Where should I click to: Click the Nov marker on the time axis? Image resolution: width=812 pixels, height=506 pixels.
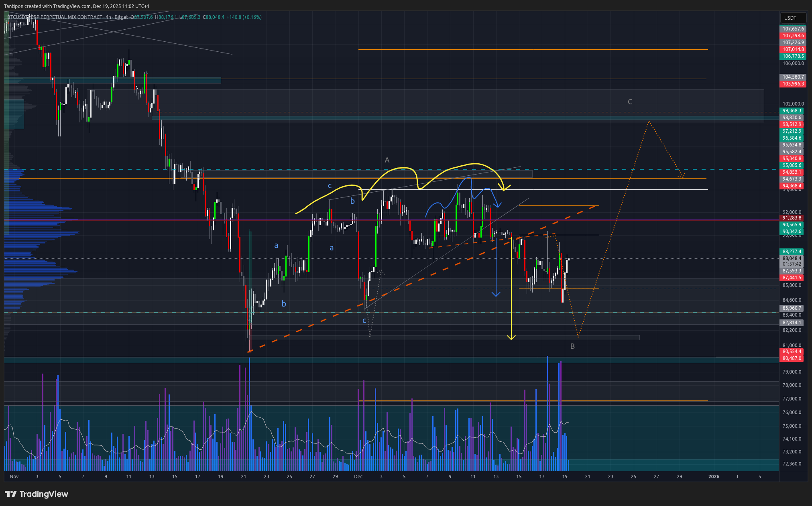(x=14, y=477)
